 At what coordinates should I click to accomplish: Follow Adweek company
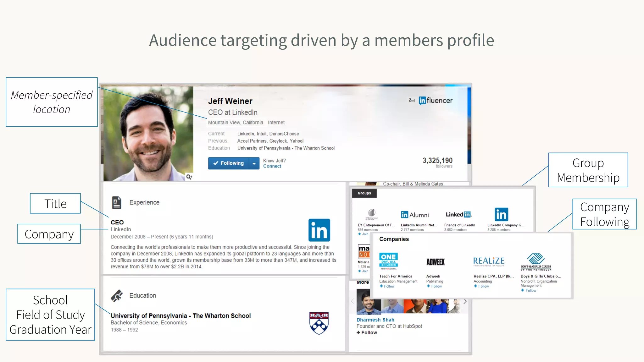pos(434,286)
